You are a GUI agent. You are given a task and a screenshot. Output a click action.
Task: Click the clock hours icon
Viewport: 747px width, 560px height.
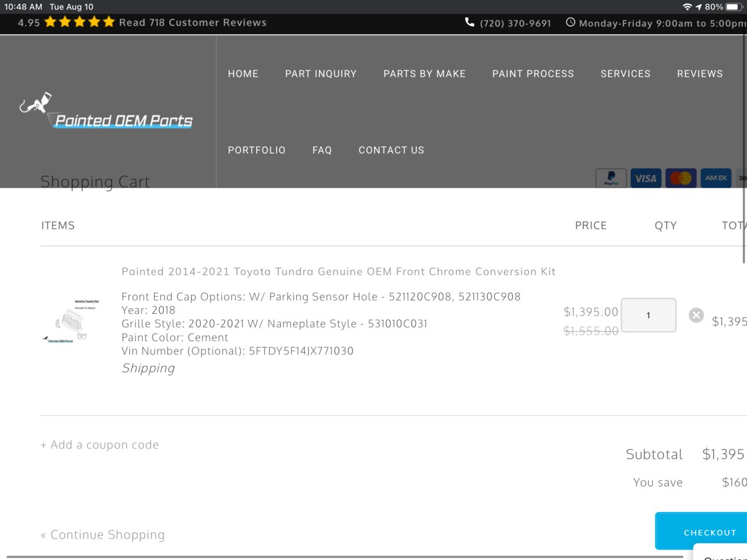[x=570, y=22]
